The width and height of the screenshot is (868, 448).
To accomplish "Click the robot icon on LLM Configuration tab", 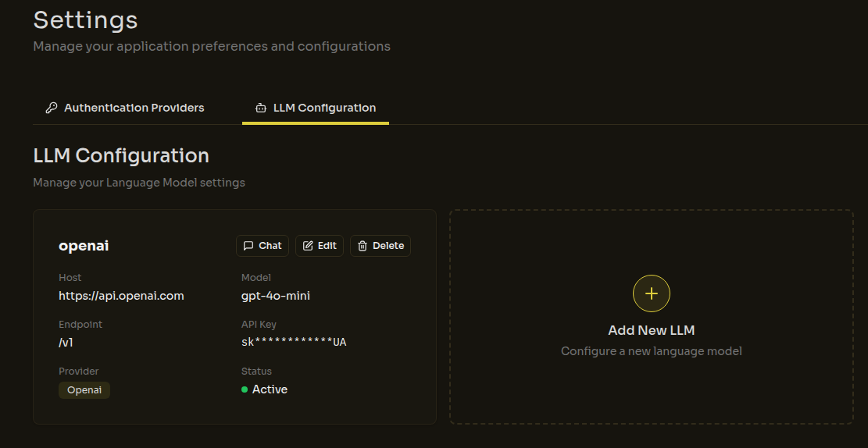I will pos(261,108).
